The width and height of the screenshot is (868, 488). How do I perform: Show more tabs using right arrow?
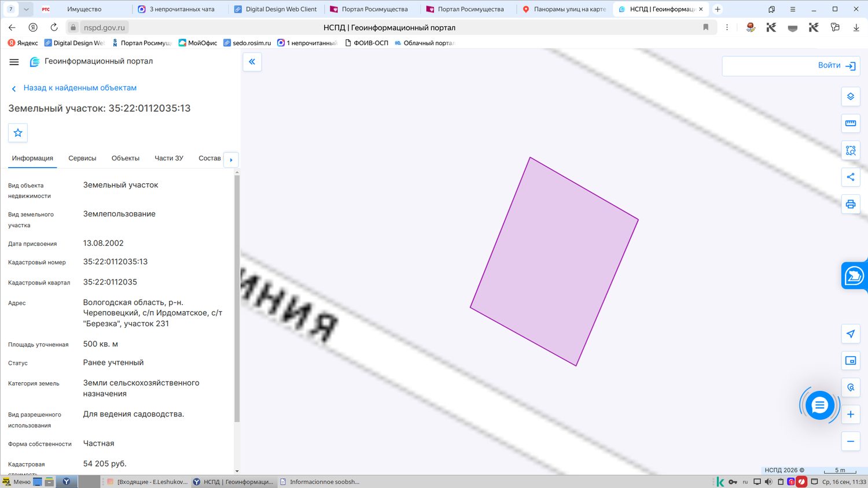[x=231, y=160]
